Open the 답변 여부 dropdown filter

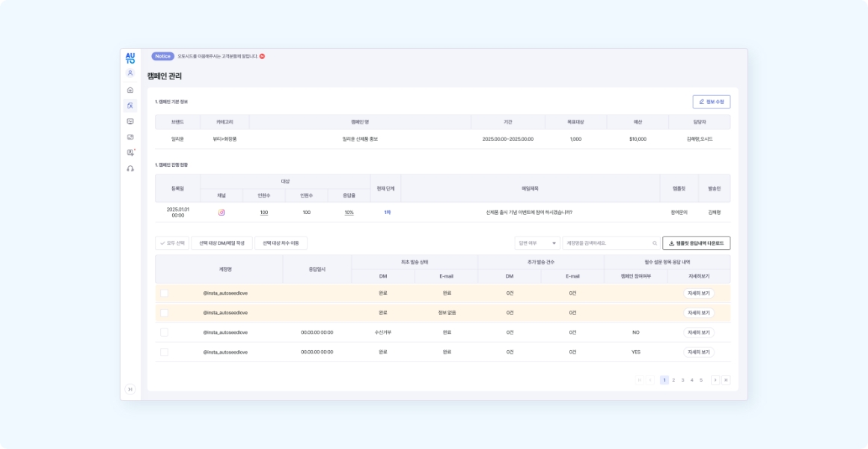pyautogui.click(x=537, y=243)
